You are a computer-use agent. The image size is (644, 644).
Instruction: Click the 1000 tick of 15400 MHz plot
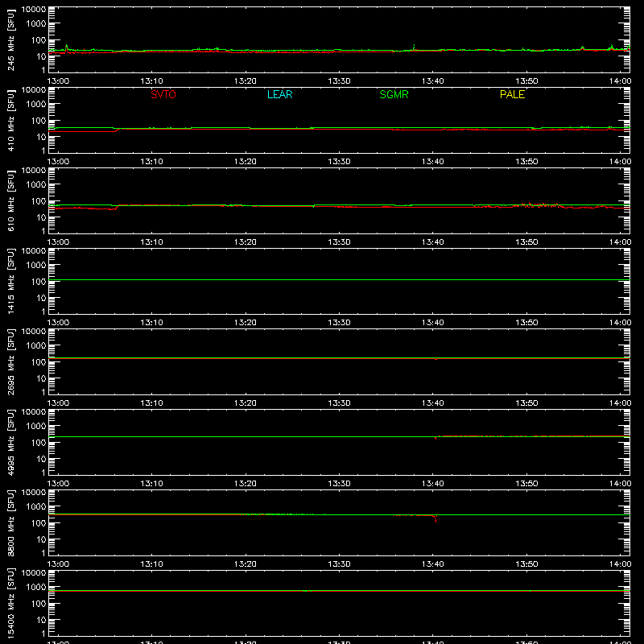(36, 587)
